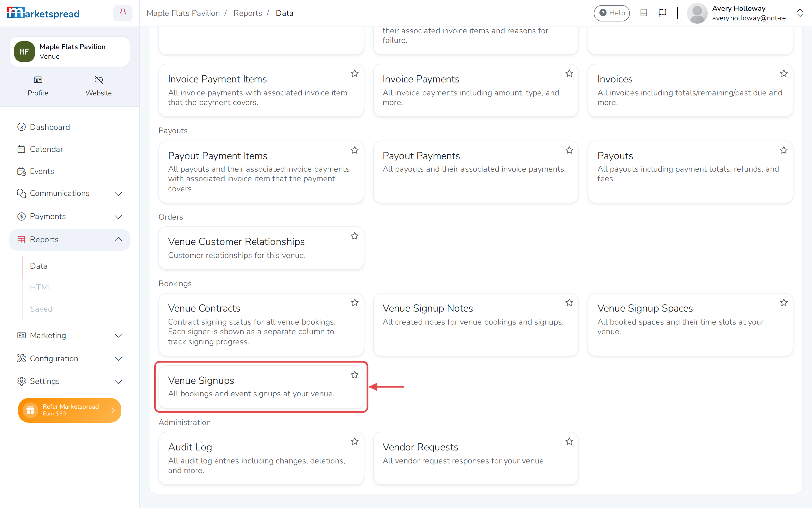Open Events from the sidebar
This screenshot has width=812, height=508.
click(x=69, y=171)
